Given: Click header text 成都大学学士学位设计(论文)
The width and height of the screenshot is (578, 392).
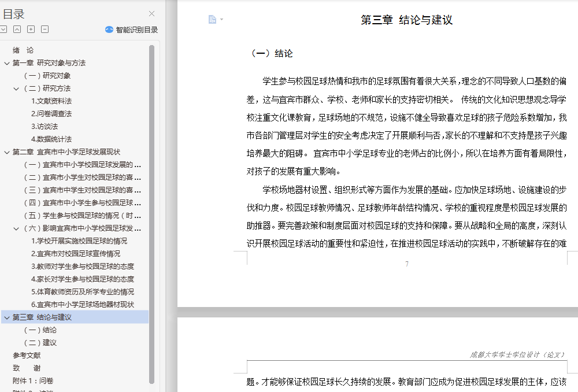Looking at the screenshot, I should pyautogui.click(x=517, y=355).
